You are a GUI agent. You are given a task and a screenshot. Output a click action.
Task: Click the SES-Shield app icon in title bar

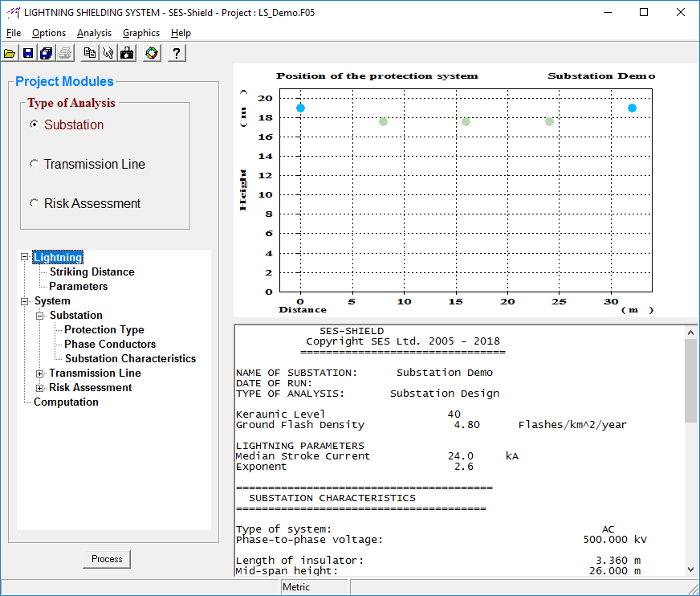pos(14,13)
